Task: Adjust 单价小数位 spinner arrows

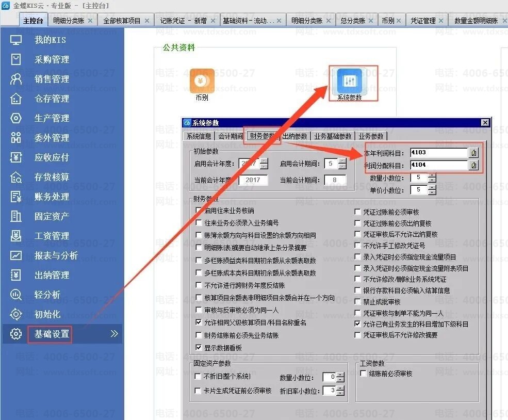Action: (432, 190)
